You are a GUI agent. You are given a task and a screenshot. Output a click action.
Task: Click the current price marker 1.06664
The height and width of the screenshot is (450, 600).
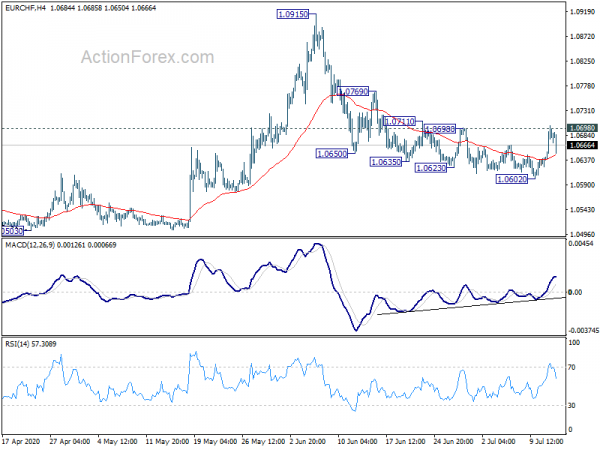[582, 145]
